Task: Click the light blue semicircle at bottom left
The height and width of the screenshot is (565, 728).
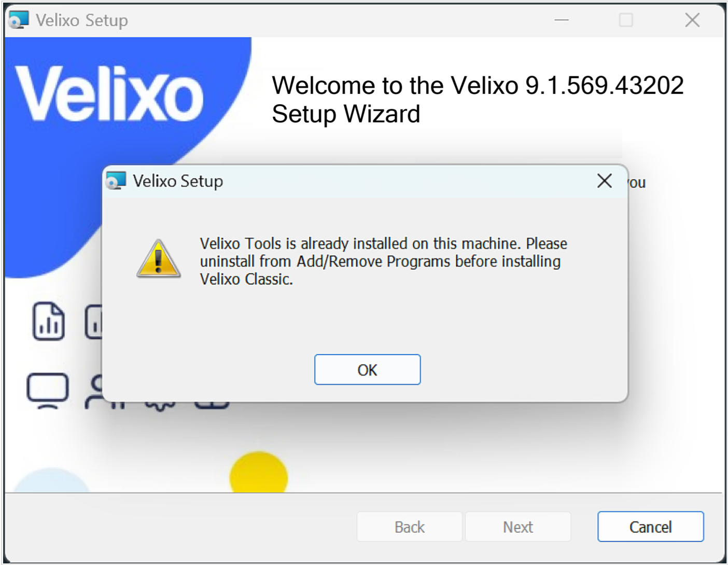Action: click(51, 481)
